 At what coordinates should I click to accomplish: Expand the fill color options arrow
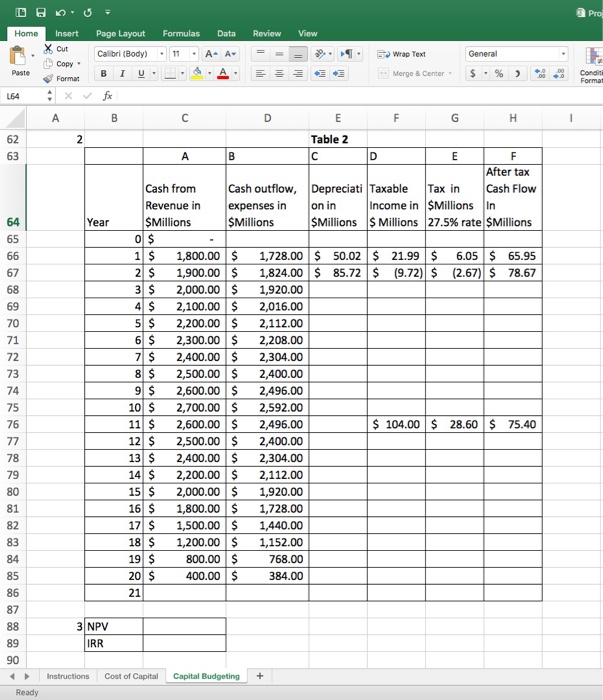(209, 73)
